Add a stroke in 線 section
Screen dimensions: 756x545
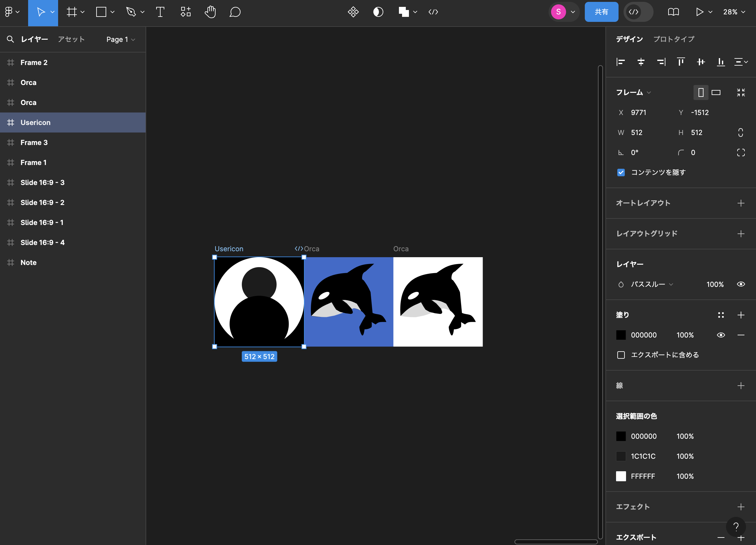(741, 386)
